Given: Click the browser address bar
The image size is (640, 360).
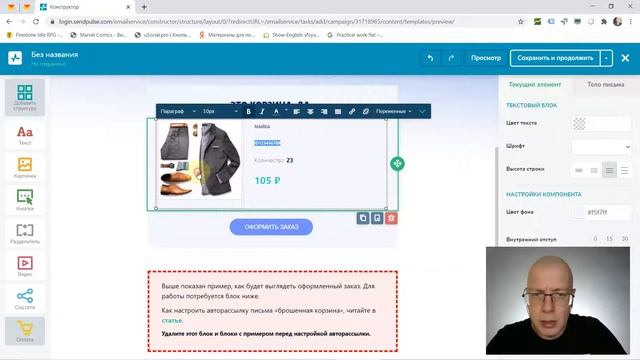Looking at the screenshot, I should 282,22.
